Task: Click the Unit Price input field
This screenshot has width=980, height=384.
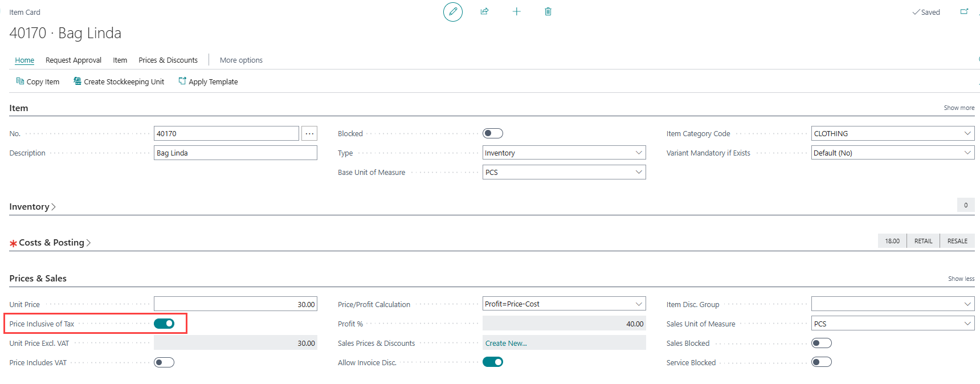Action: pos(235,304)
